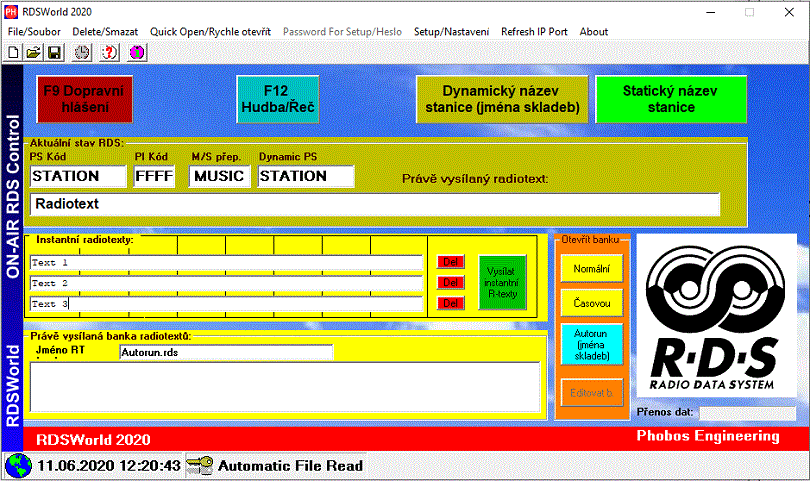The width and height of the screenshot is (810, 481).
Task: Click the Save floppy disk icon
Action: pos(54,53)
